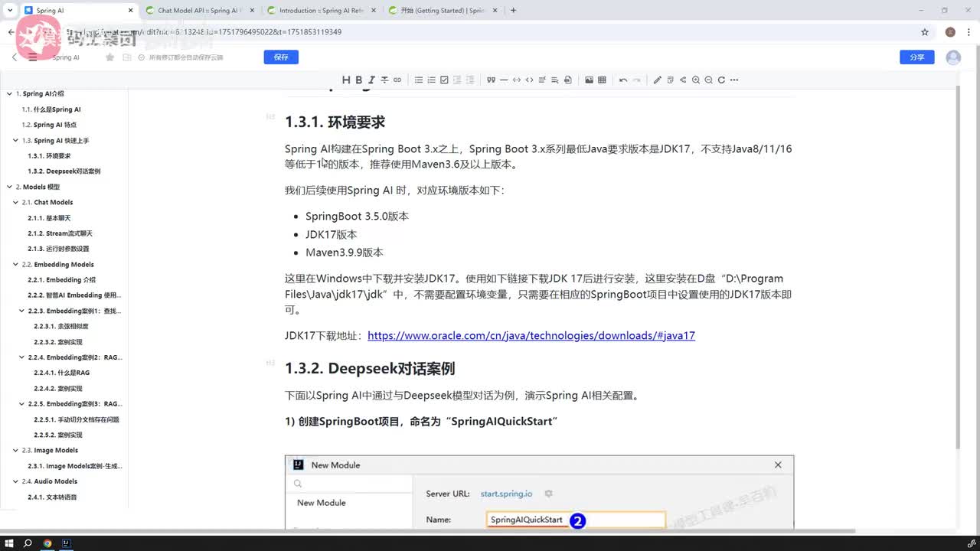The width and height of the screenshot is (980, 551).
Task: Open Windows taskbar search
Action: [28, 543]
